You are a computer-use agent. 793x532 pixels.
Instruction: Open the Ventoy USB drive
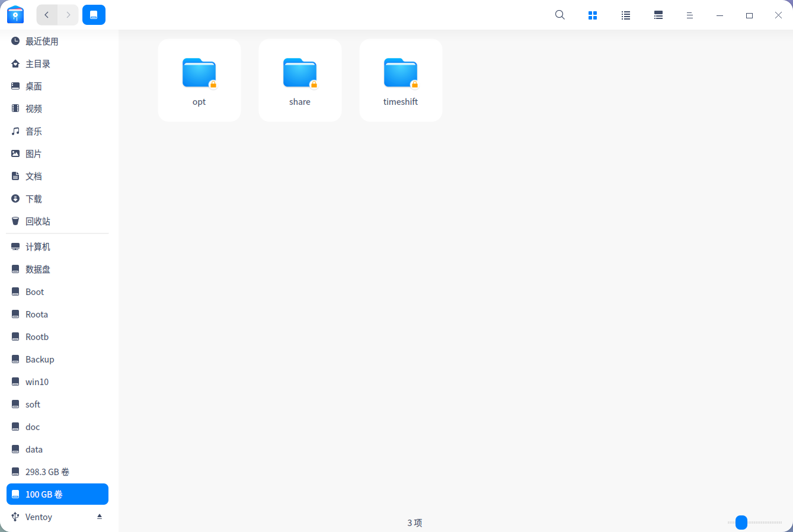click(x=57, y=517)
